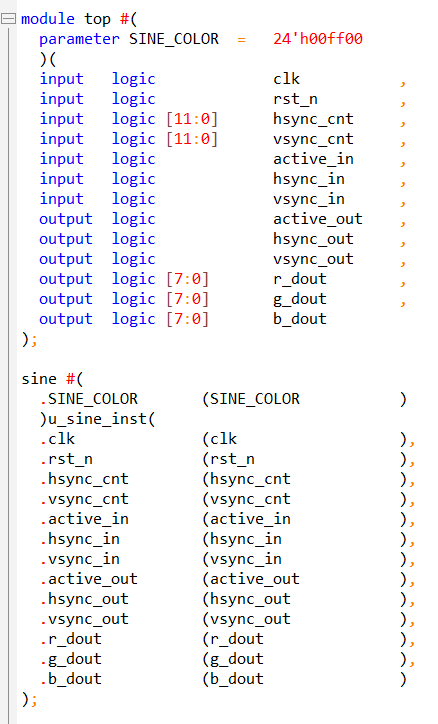Click the 'input' keyword on clk line
The height and width of the screenshot is (724, 438).
point(61,79)
